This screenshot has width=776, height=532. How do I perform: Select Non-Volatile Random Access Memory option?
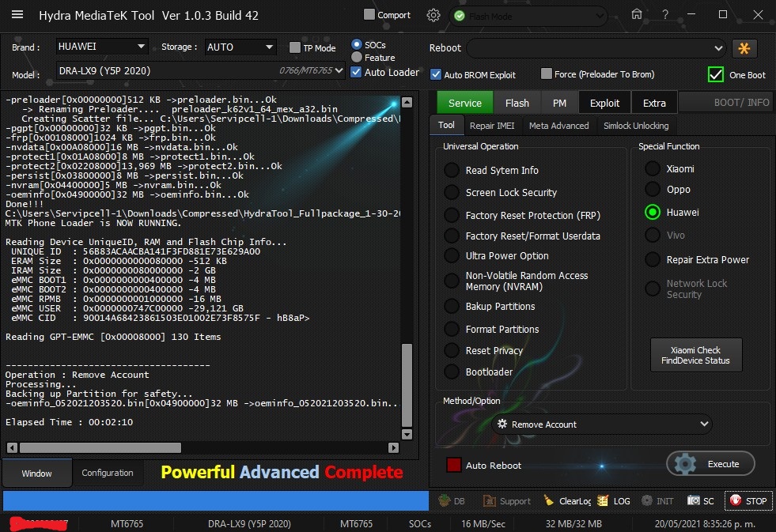pos(452,281)
